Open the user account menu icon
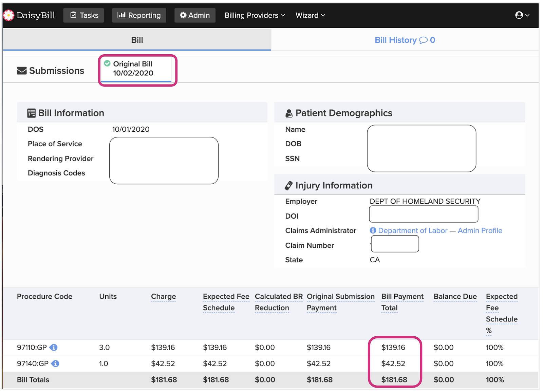Screen dimensions: 543x392 519,15
